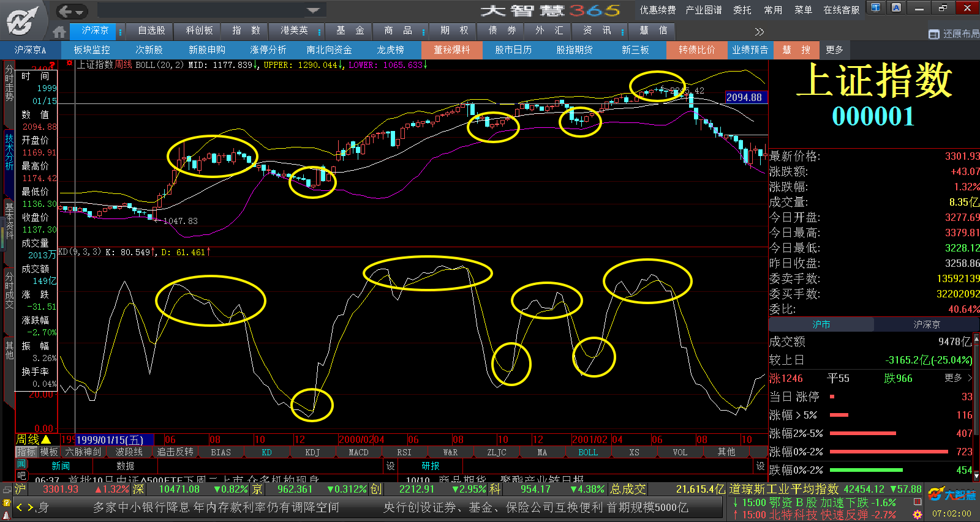
Task: Click 设 settings beside 新闻 panel
Action: [390, 466]
